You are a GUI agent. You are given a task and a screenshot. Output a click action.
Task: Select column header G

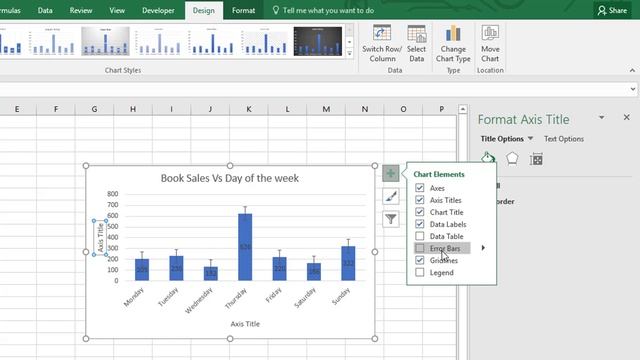(94, 109)
